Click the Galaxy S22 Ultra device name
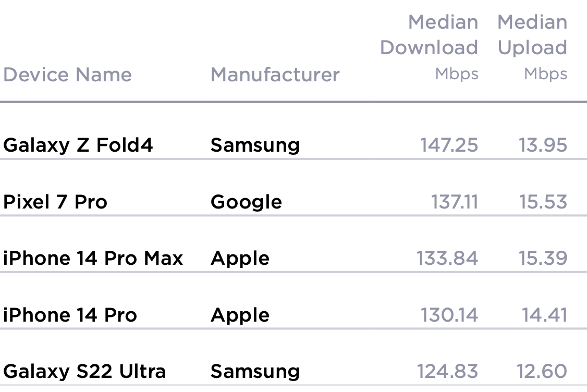The image size is (587, 392). click(x=84, y=372)
